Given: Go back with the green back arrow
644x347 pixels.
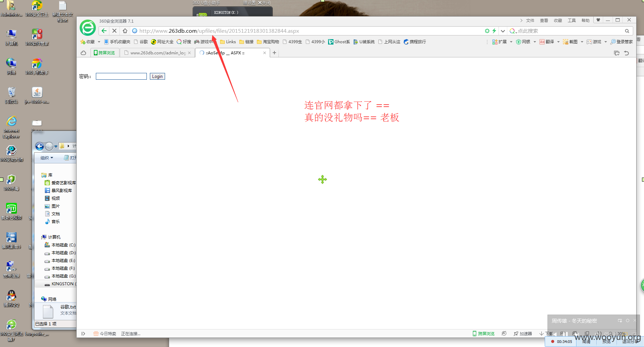Looking at the screenshot, I should 104,31.
